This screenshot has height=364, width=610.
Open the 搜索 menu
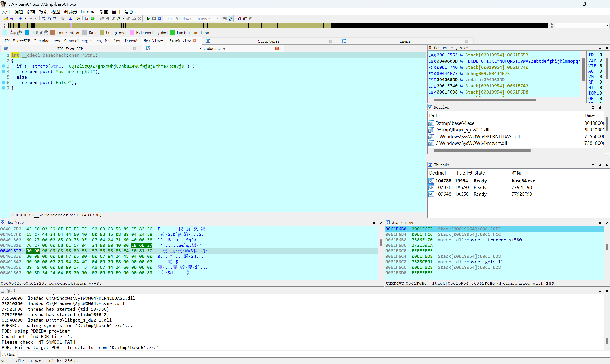(x=43, y=12)
